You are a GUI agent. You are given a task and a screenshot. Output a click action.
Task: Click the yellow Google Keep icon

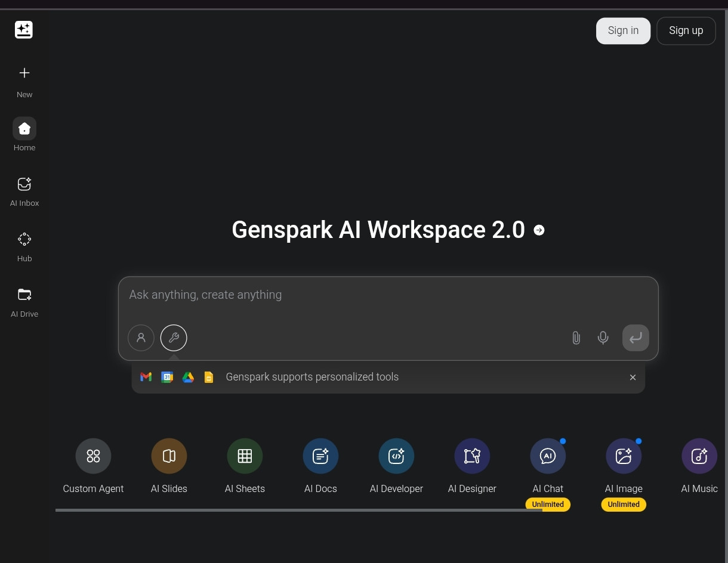pyautogui.click(x=209, y=377)
